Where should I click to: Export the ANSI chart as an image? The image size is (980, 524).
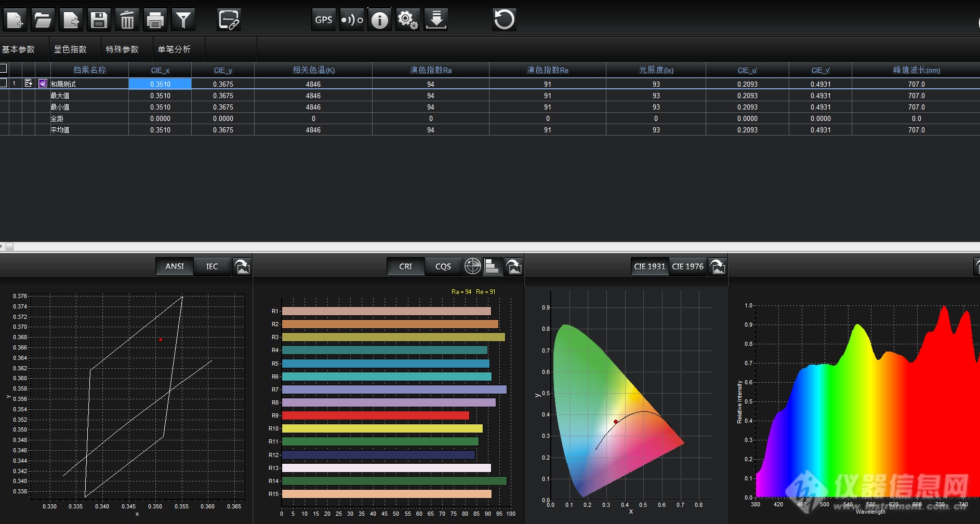[242, 266]
